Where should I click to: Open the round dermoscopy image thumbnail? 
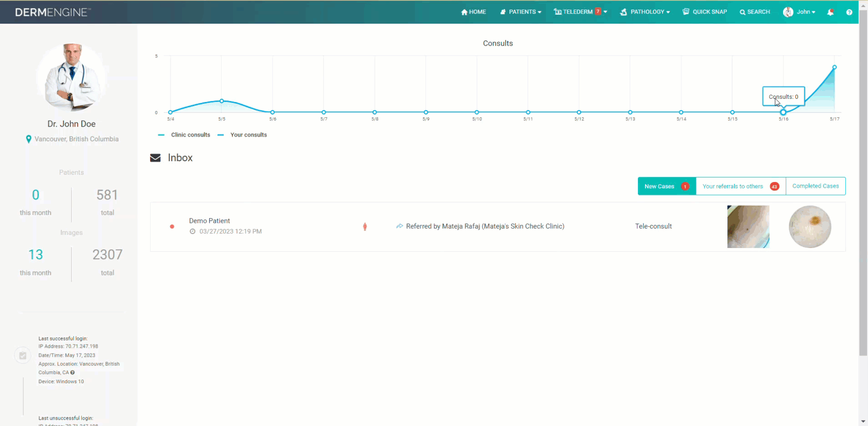point(810,227)
